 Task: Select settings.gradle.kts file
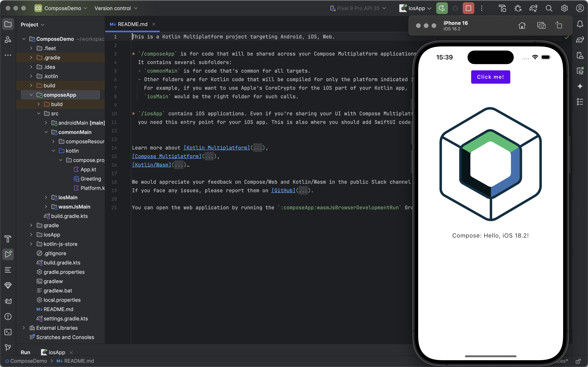point(62,318)
